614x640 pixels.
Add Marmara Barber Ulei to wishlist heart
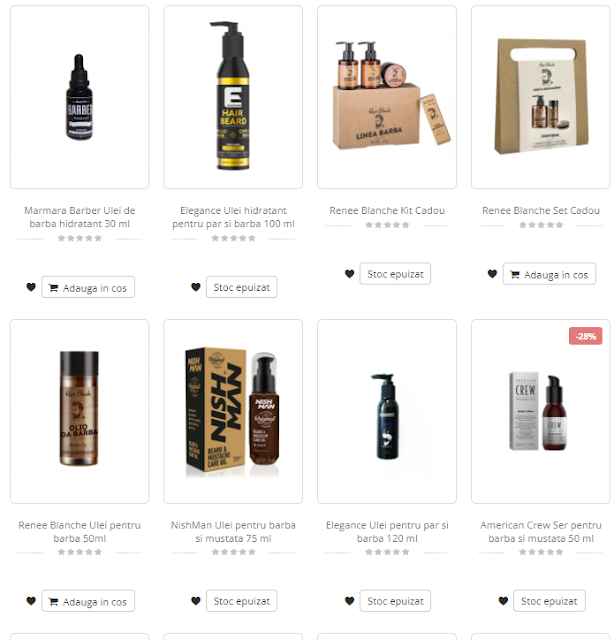(31, 287)
